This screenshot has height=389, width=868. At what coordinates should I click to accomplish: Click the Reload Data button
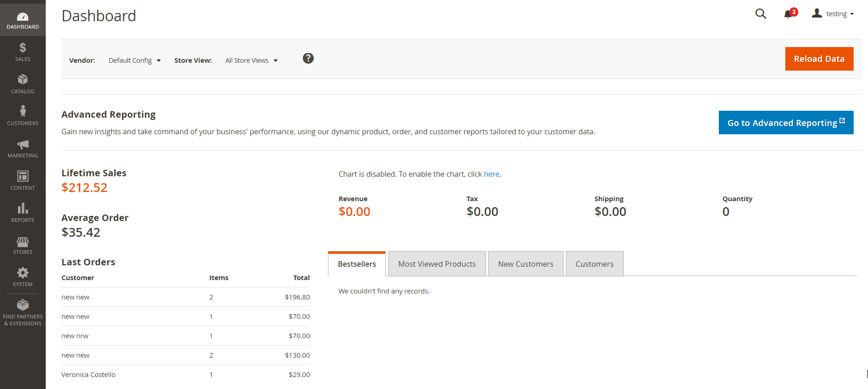point(819,59)
